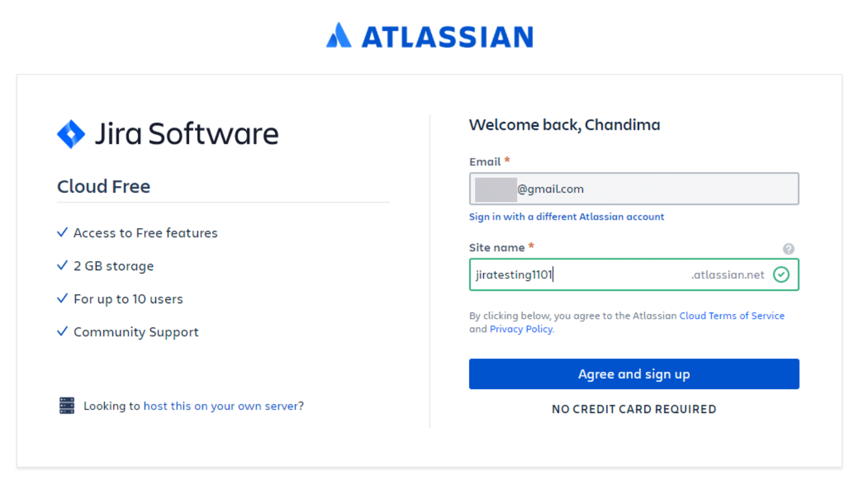Click the ATLASSIAN wordmark text

448,37
